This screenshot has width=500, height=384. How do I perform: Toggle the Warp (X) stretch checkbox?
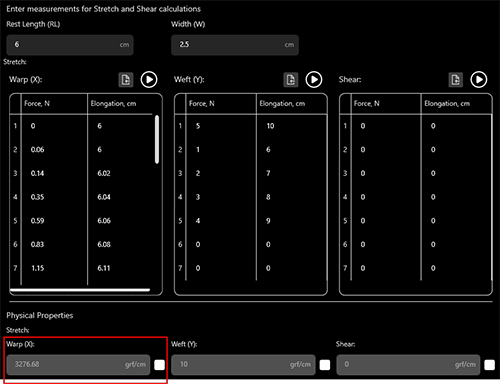(160, 365)
